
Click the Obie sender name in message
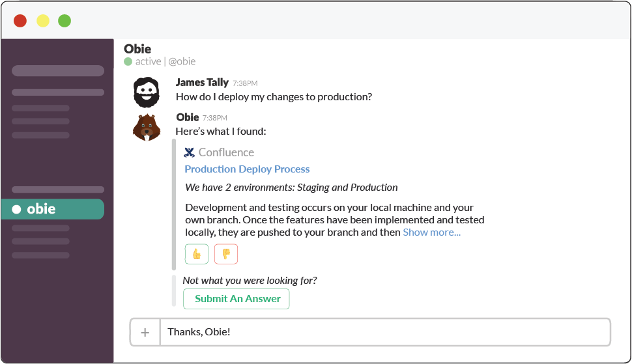click(188, 117)
